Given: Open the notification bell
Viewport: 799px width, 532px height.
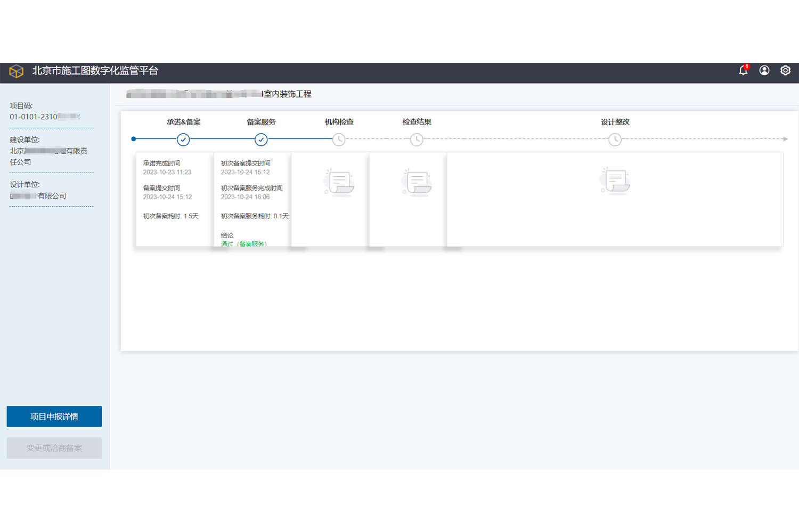Looking at the screenshot, I should pyautogui.click(x=743, y=70).
